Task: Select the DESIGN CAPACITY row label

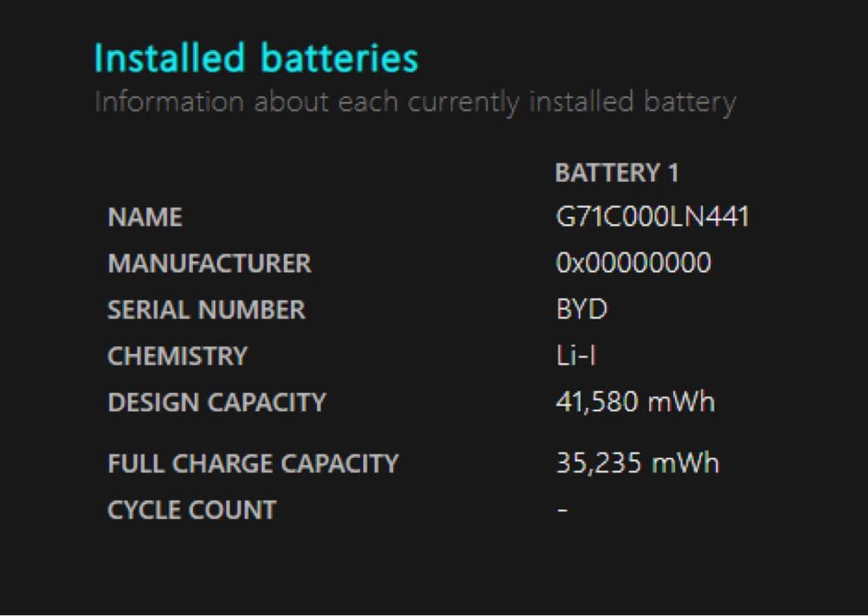Action: click(216, 402)
